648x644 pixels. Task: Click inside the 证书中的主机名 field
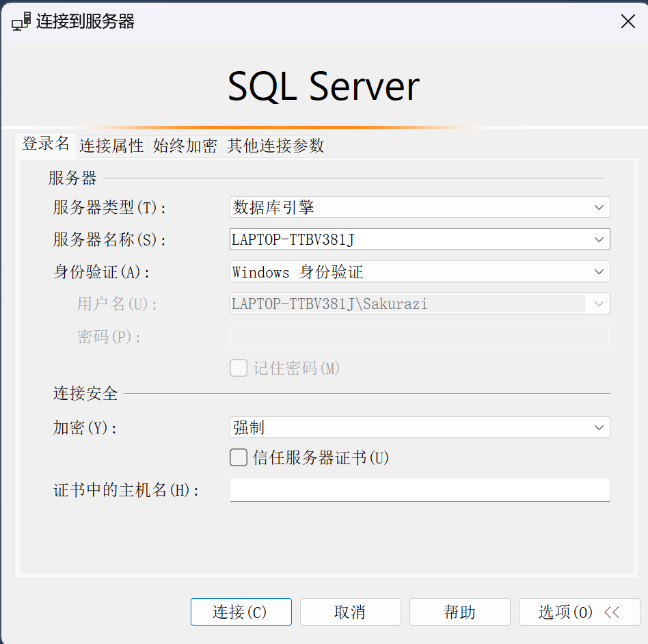click(420, 489)
